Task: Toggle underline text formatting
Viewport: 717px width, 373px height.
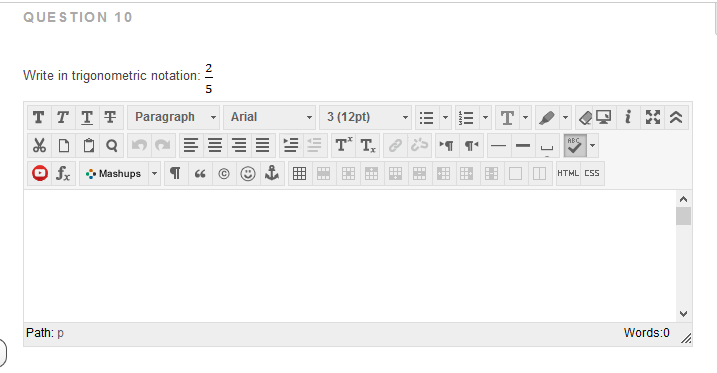Action: [x=87, y=117]
